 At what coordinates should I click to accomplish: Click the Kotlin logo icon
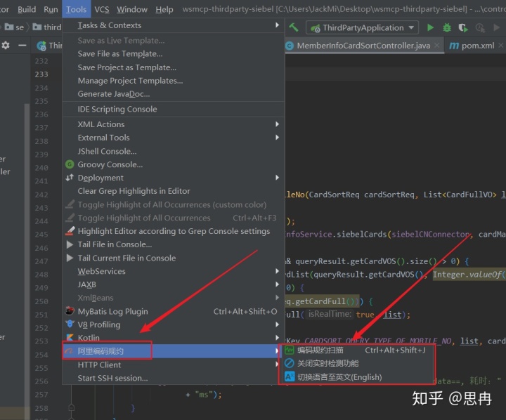point(70,337)
